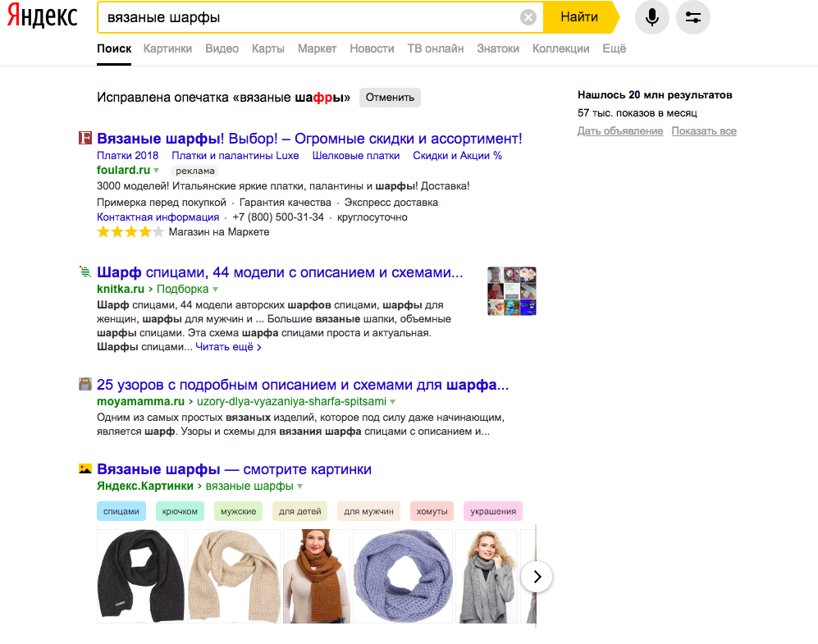818x644 pixels.
Task: Open Шарф спицами, 44 модели result
Action: (280, 272)
